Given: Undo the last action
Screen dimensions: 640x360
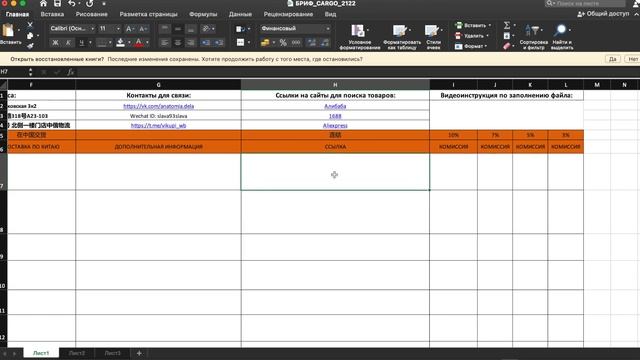Looking at the screenshot, I should click(x=72, y=4).
